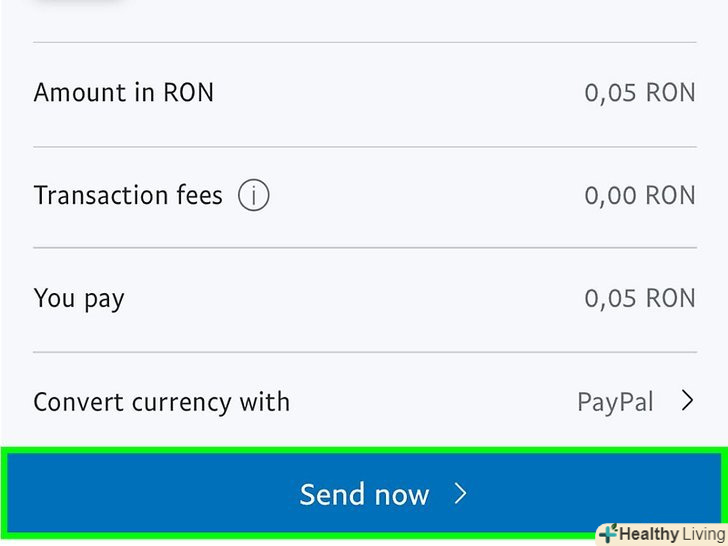Screen dimensions: 728x546
Task: Tap the "Convert currency with" label
Action: (161, 402)
